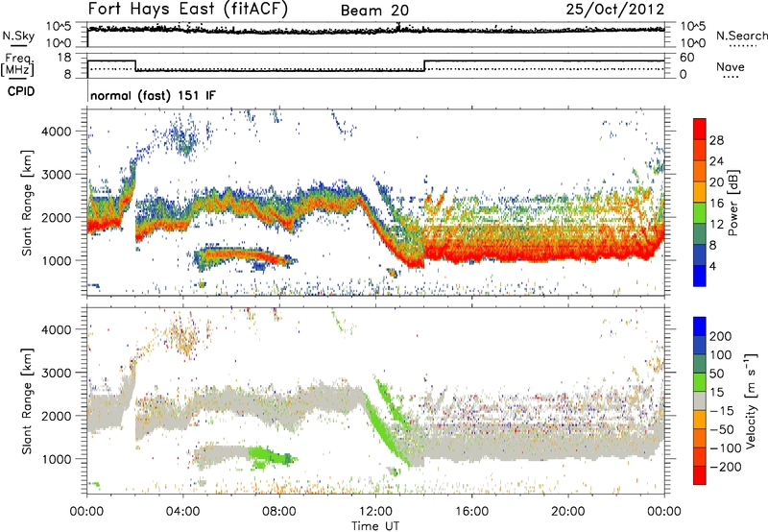The height and width of the screenshot is (532, 768).
Task: Pick the red bottom segment of the velocity color bar
Action: click(700, 475)
